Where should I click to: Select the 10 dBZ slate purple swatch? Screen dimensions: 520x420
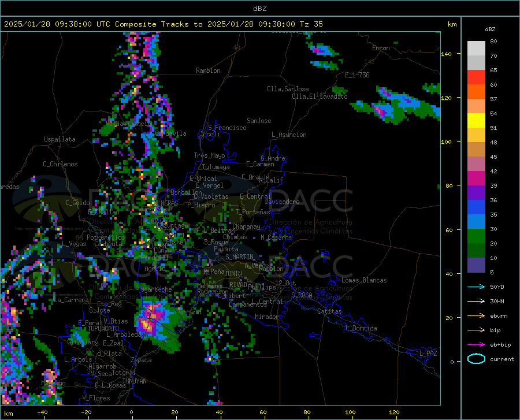[x=476, y=265]
